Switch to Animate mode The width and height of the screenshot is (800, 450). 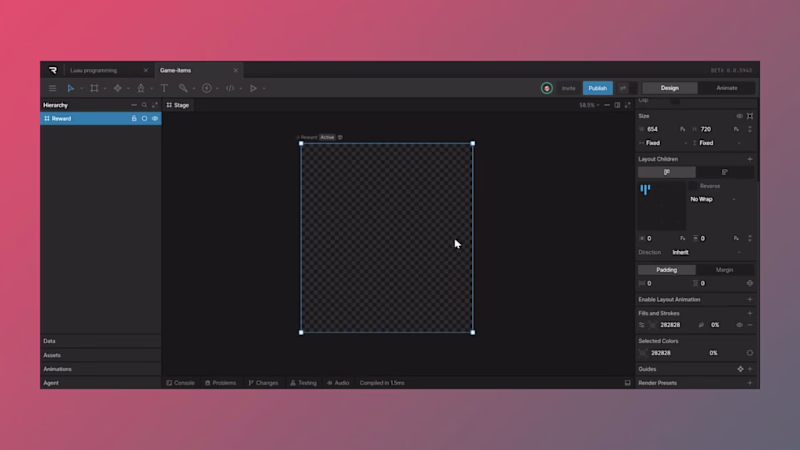point(727,88)
